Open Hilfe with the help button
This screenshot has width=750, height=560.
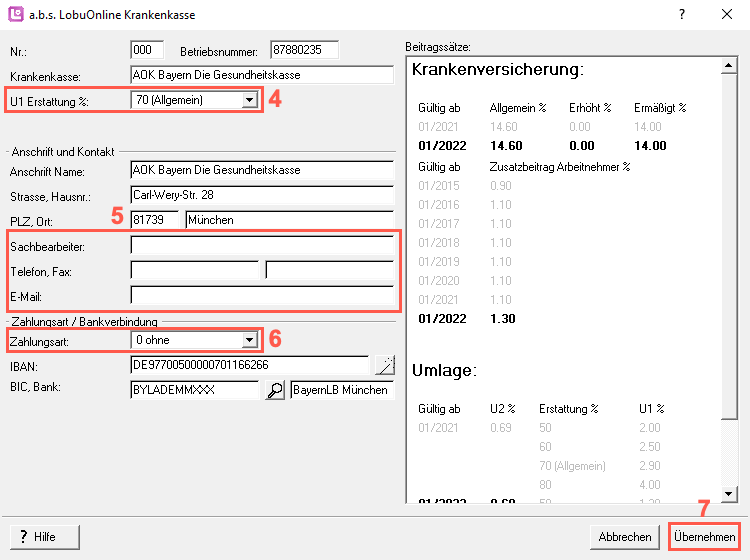pyautogui.click(x=44, y=537)
